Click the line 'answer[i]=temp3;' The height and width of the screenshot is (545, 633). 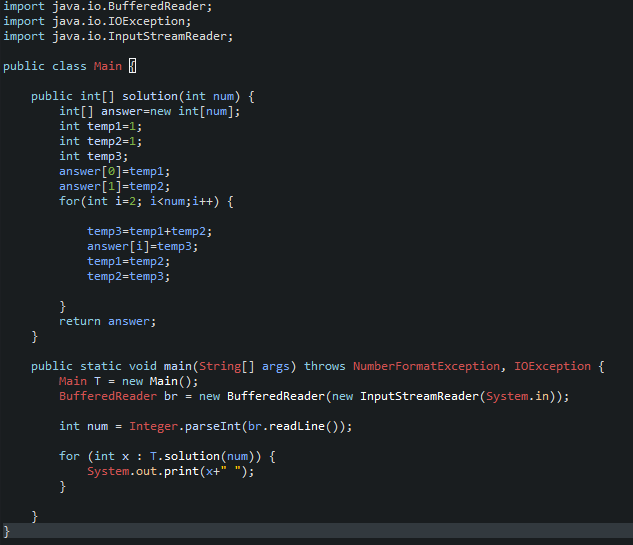click(143, 246)
